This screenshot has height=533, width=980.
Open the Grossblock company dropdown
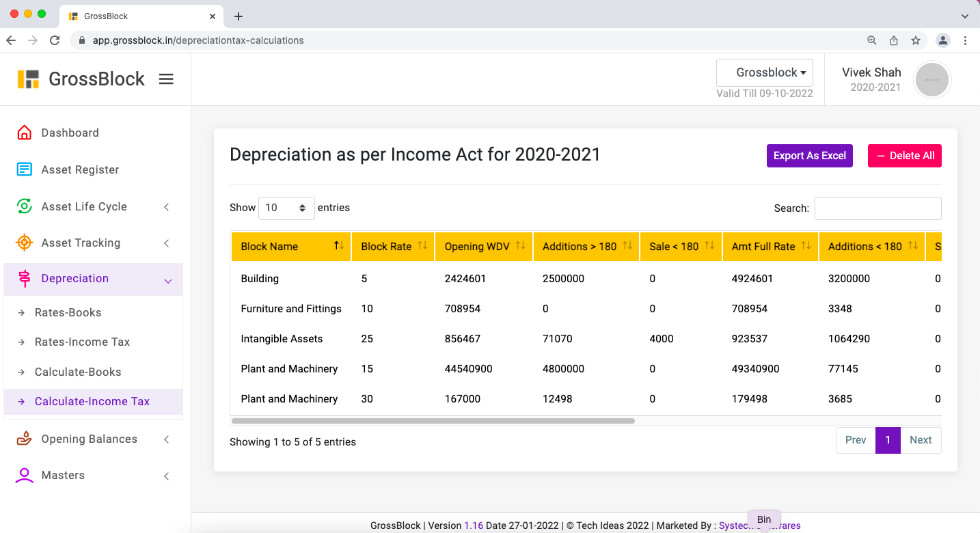pos(765,72)
